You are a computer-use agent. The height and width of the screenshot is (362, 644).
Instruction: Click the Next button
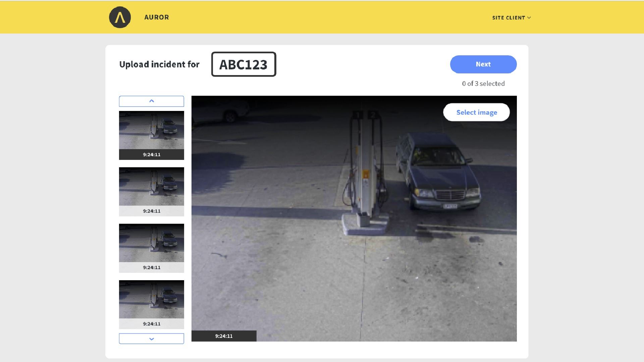pyautogui.click(x=483, y=64)
